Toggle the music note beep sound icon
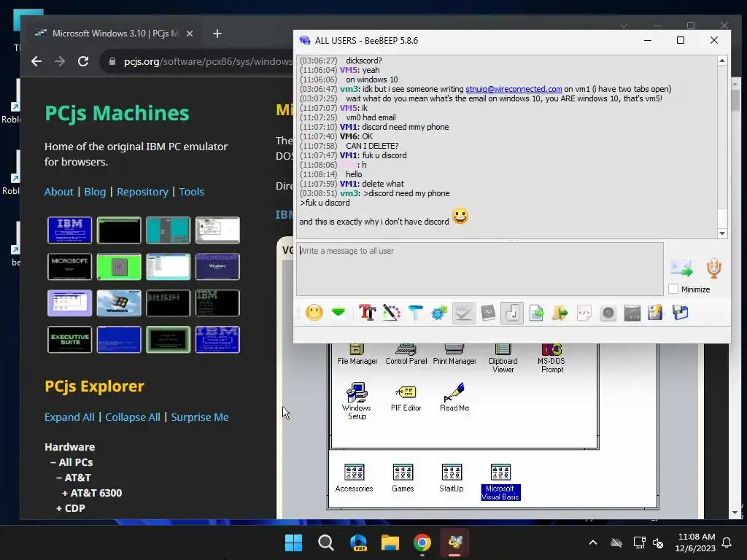The image size is (747, 560). pos(512,313)
